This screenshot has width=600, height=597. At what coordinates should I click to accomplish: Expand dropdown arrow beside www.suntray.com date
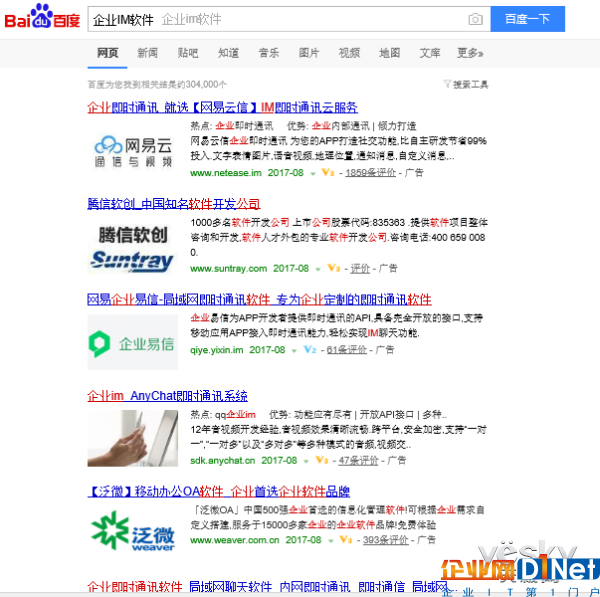click(318, 269)
